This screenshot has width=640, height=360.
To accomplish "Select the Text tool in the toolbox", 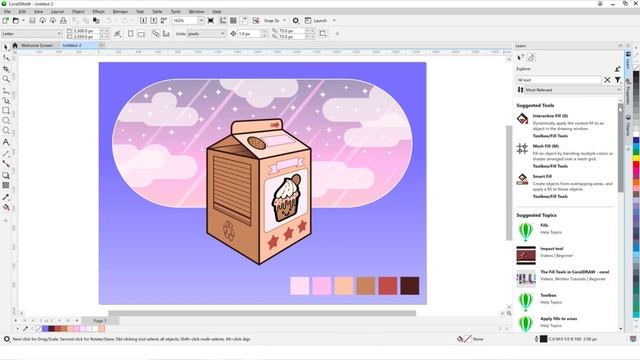I will pos(6,142).
